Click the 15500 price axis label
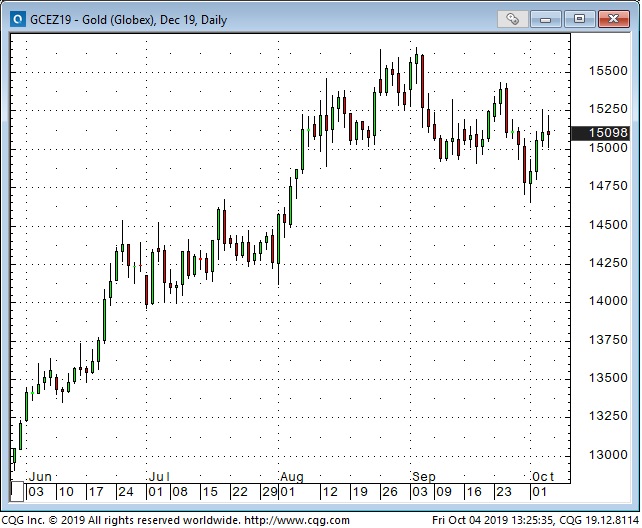Screen dimensions: 642x528 tap(608, 71)
